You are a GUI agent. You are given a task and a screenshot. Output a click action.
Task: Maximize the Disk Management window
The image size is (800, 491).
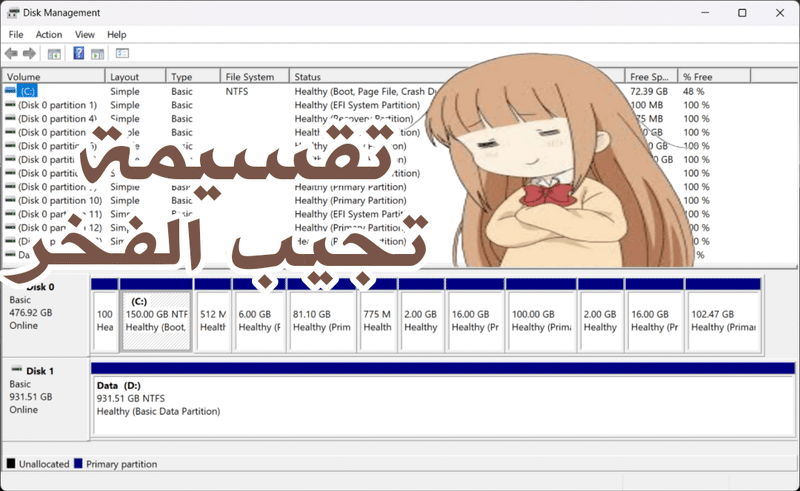point(742,13)
